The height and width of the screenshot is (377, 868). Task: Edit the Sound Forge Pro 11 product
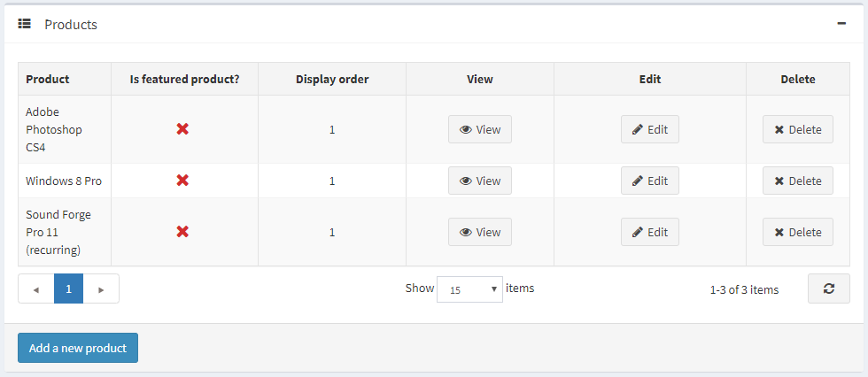650,232
